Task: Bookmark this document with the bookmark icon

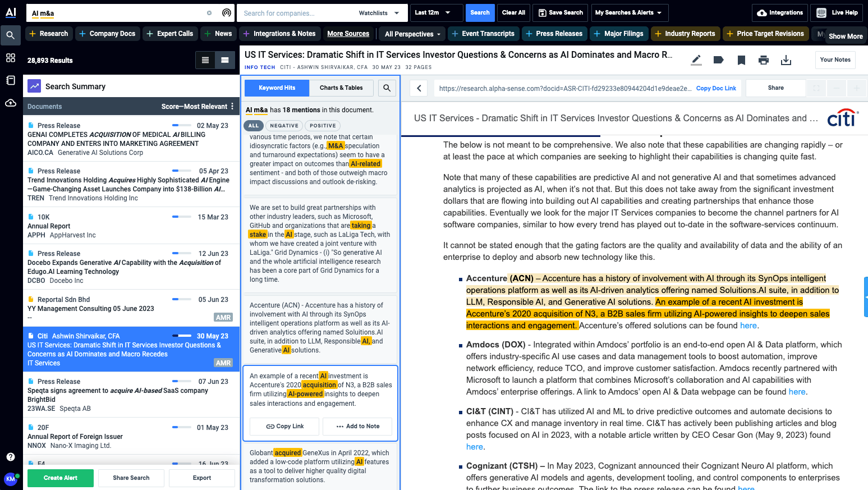Action: point(741,60)
